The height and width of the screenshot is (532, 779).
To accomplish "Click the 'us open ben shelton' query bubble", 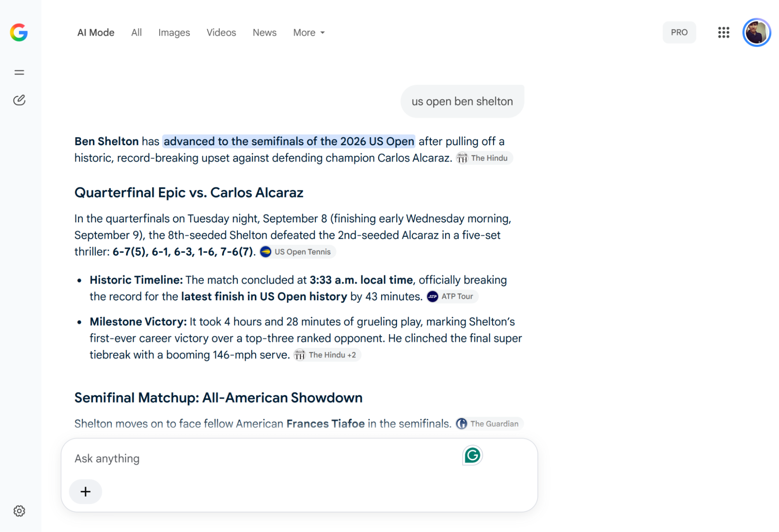I will click(462, 101).
